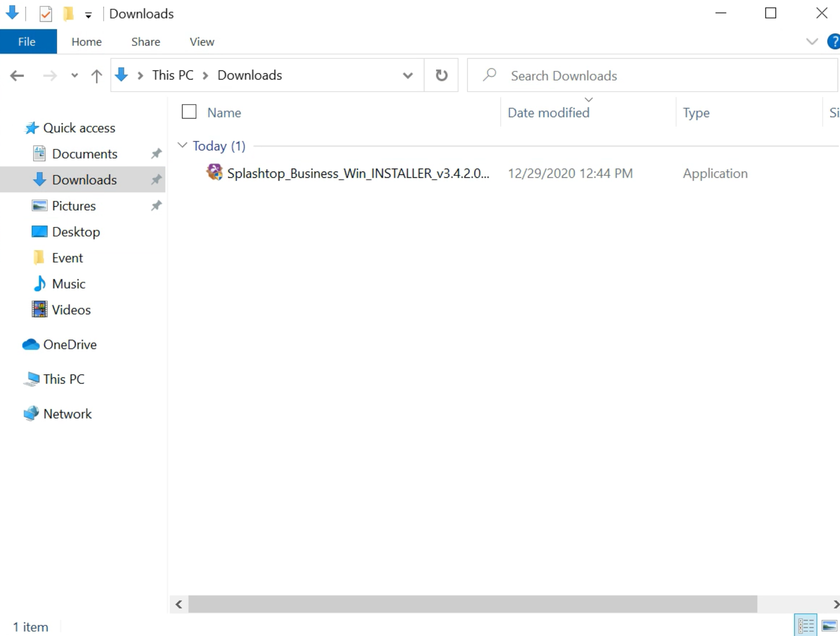Click the Up directory arrow
The image size is (840, 636).
(96, 76)
